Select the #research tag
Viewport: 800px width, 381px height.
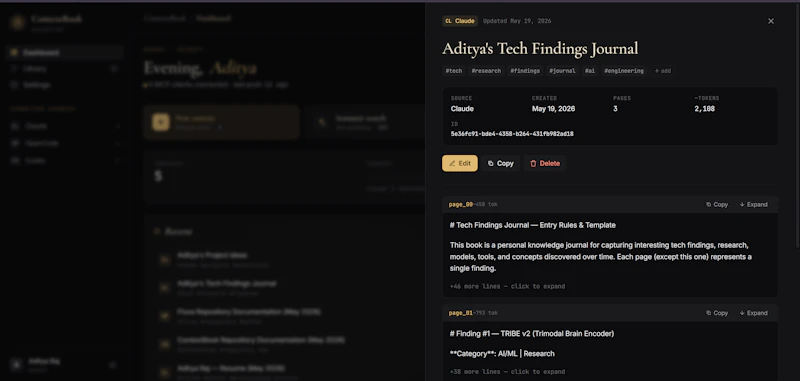pyautogui.click(x=486, y=71)
